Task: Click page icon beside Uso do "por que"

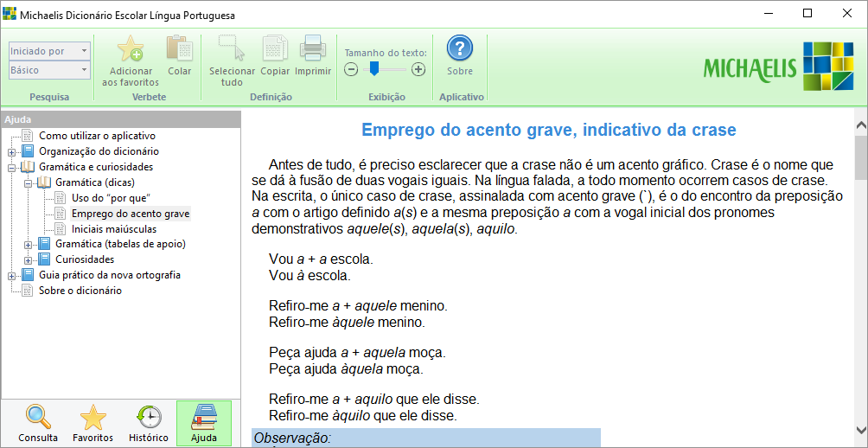Action: [x=61, y=198]
